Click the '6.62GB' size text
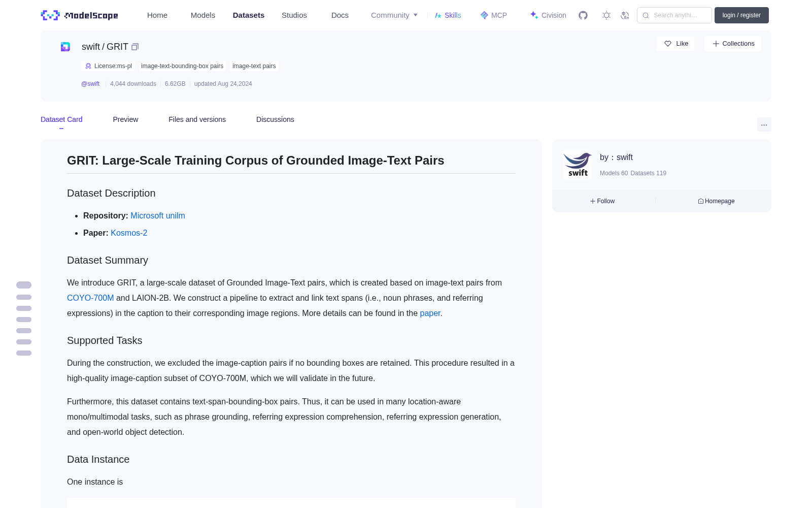Screen dimensions: 812x508 (175, 84)
